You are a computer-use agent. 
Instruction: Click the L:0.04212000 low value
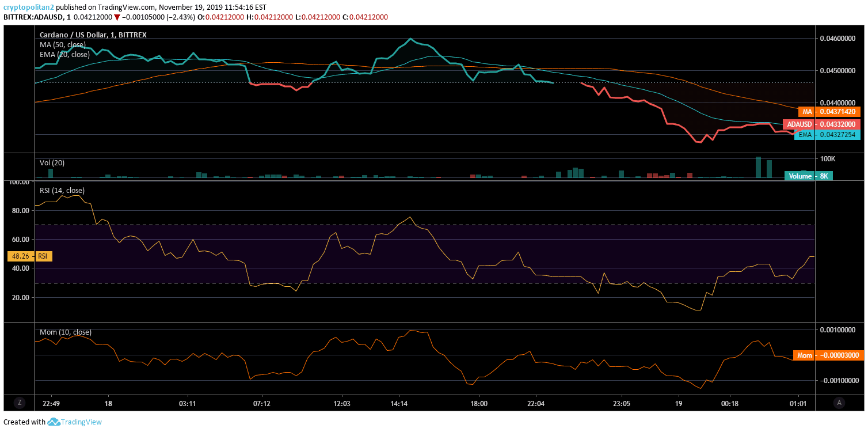(317, 17)
